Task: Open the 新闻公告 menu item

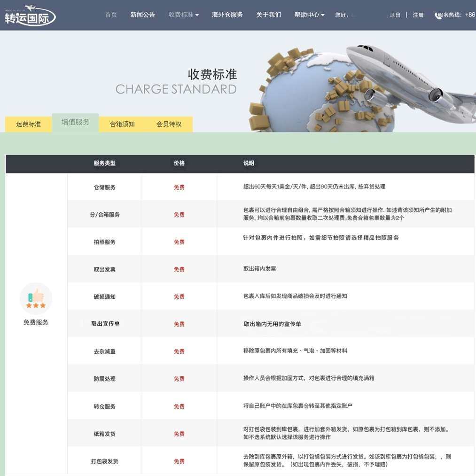Action: pos(142,15)
